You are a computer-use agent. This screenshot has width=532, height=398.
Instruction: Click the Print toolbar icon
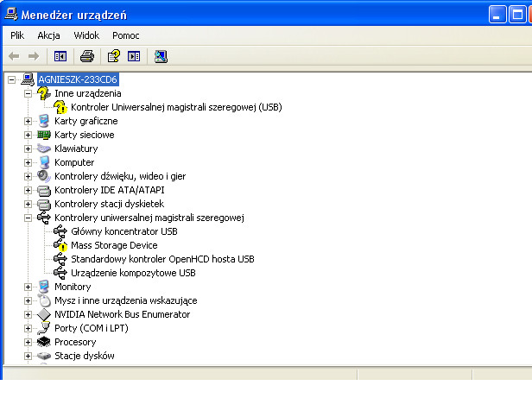tap(87, 56)
